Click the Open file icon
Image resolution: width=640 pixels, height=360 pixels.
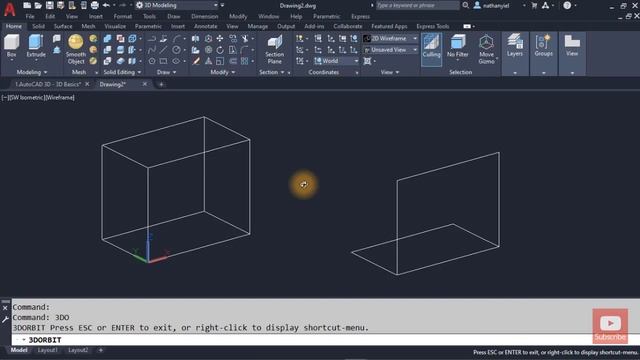(x=38, y=5)
